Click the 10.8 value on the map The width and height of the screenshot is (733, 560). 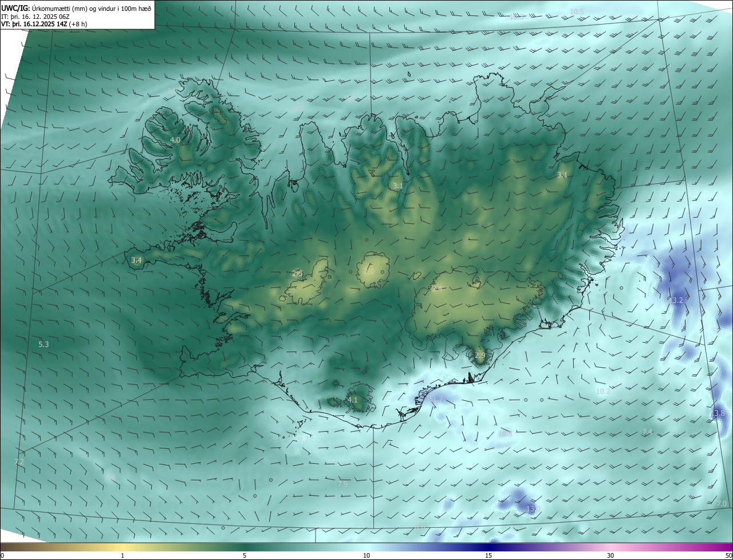coord(506,434)
